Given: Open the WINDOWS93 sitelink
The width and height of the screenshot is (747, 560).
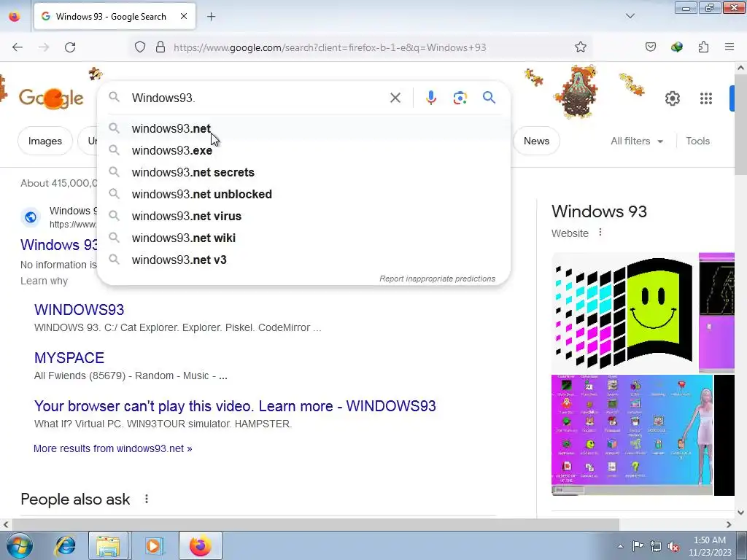Looking at the screenshot, I should pos(79,310).
